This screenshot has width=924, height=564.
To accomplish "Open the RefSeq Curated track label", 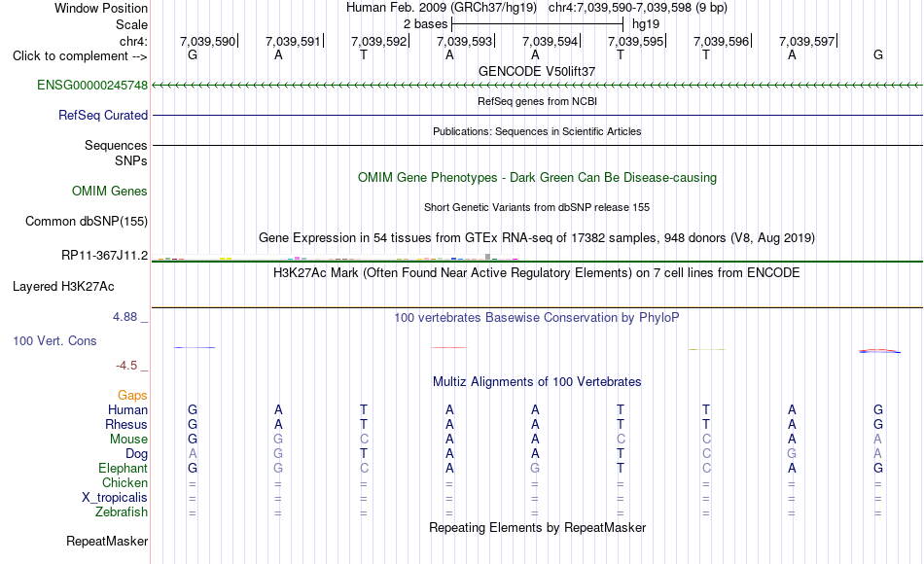I will coord(102,116).
